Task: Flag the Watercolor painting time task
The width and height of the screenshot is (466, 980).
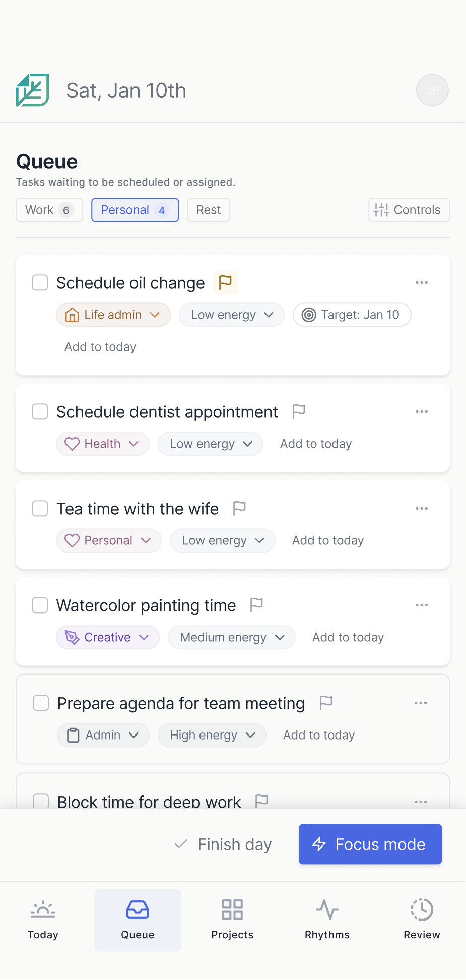Action: [x=256, y=605]
